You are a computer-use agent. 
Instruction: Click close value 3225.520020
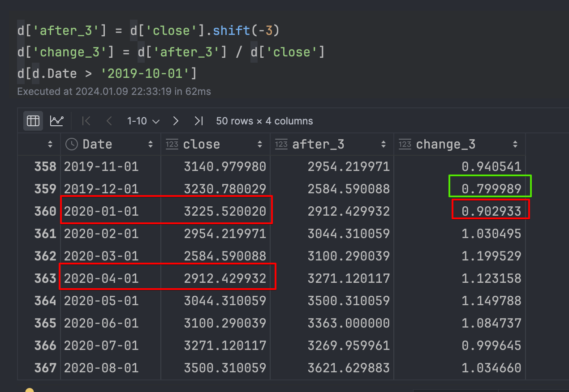pos(225,211)
